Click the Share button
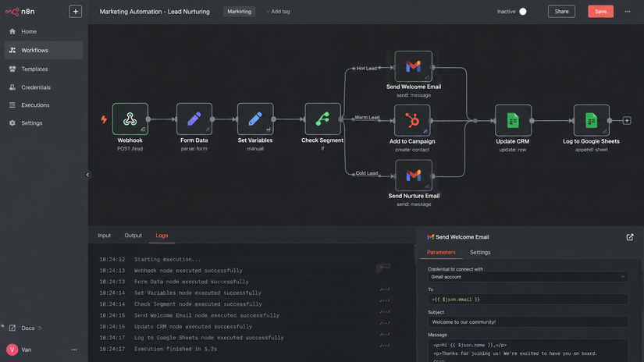The image size is (644, 362). (561, 12)
